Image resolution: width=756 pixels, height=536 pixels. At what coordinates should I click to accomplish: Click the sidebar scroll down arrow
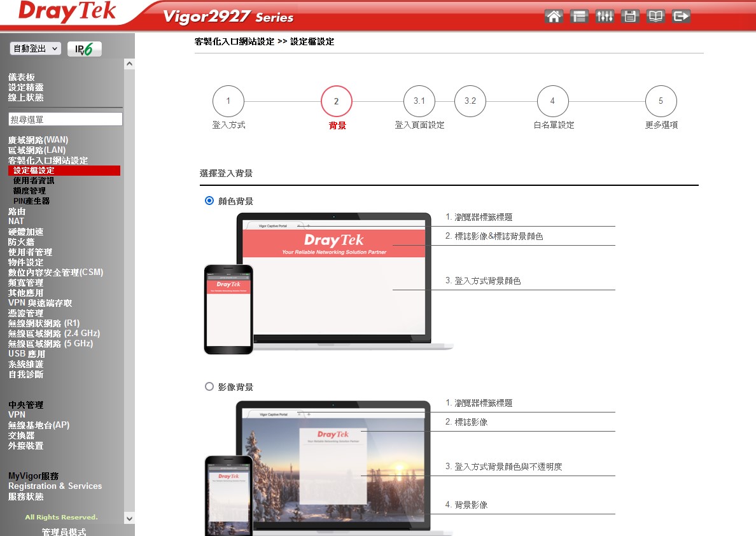click(x=130, y=518)
